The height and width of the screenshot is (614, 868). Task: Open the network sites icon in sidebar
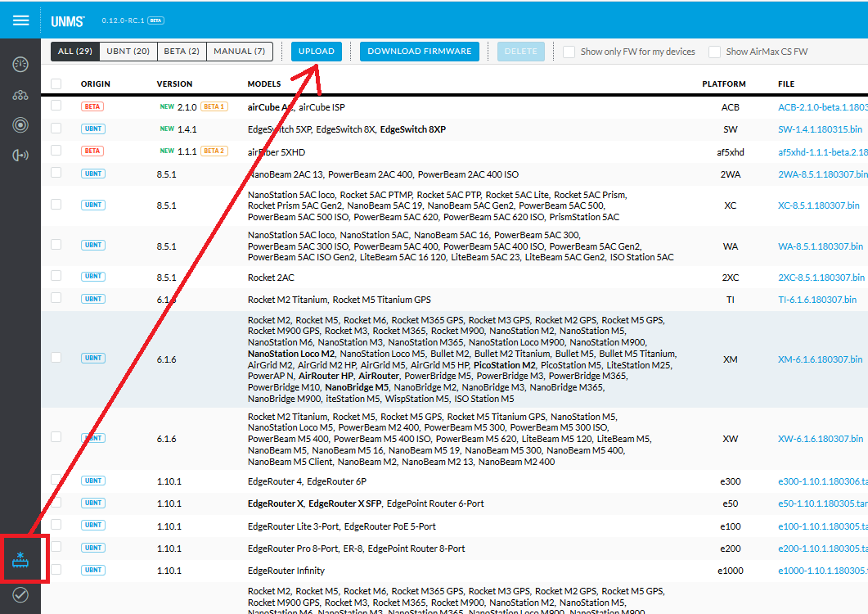point(20,95)
